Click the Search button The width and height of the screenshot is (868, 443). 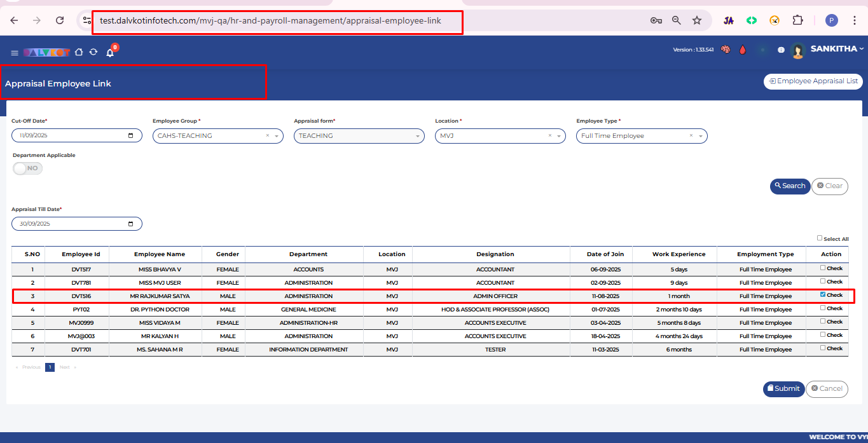coord(790,186)
